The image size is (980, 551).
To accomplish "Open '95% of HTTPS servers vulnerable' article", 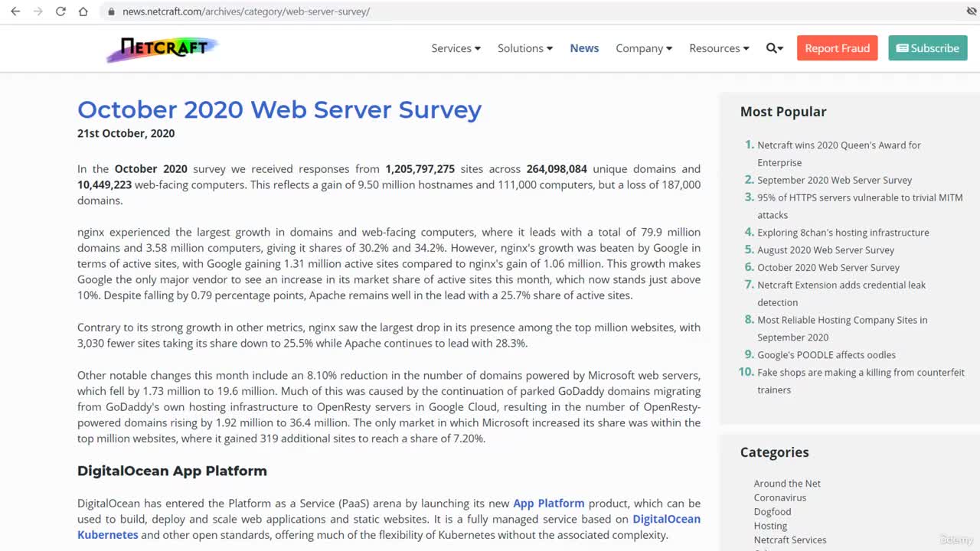I will tap(860, 206).
